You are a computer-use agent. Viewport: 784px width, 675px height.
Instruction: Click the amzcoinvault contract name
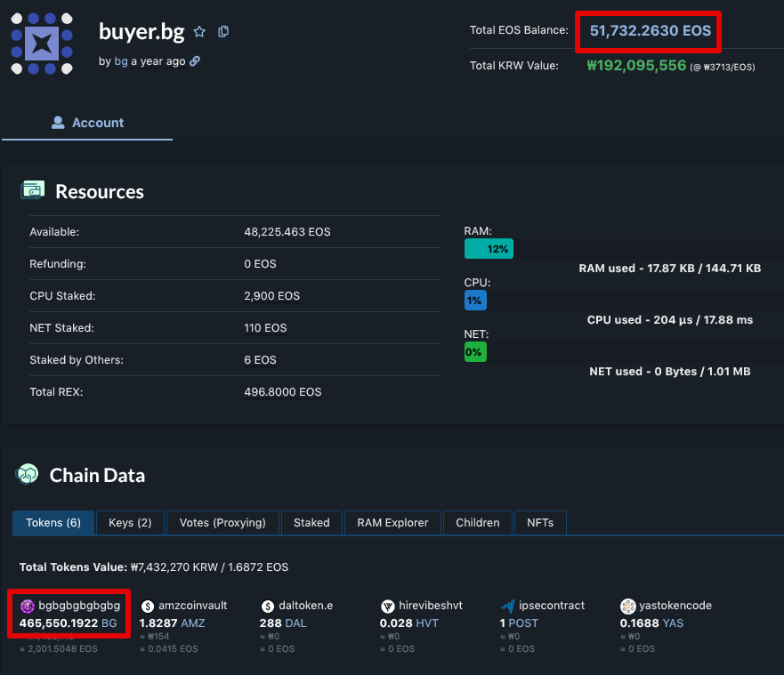[x=193, y=606]
